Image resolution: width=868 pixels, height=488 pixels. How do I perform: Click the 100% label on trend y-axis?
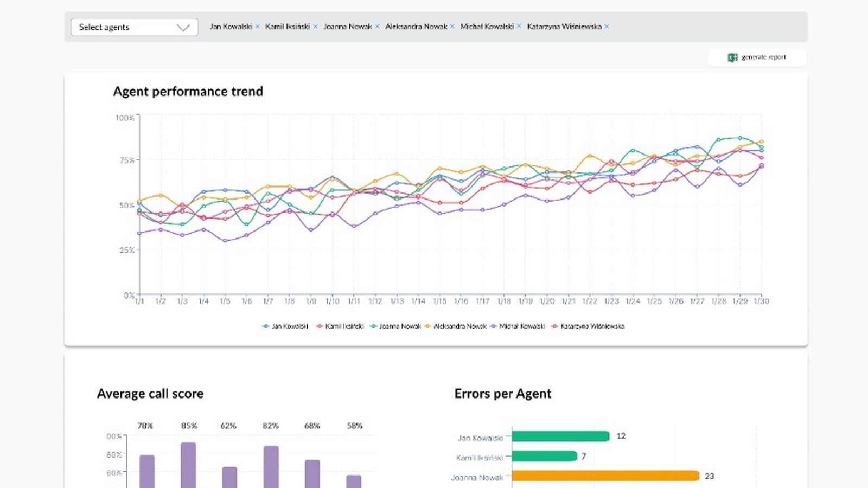[125, 118]
